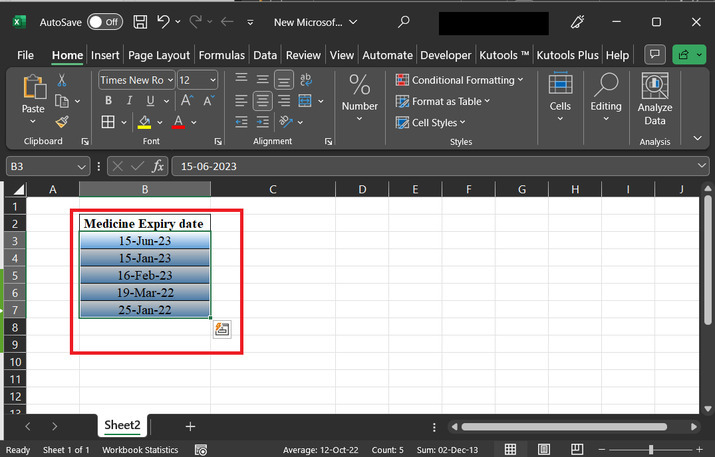Image resolution: width=715 pixels, height=457 pixels.
Task: Expand the font name dropdown
Action: coord(170,80)
